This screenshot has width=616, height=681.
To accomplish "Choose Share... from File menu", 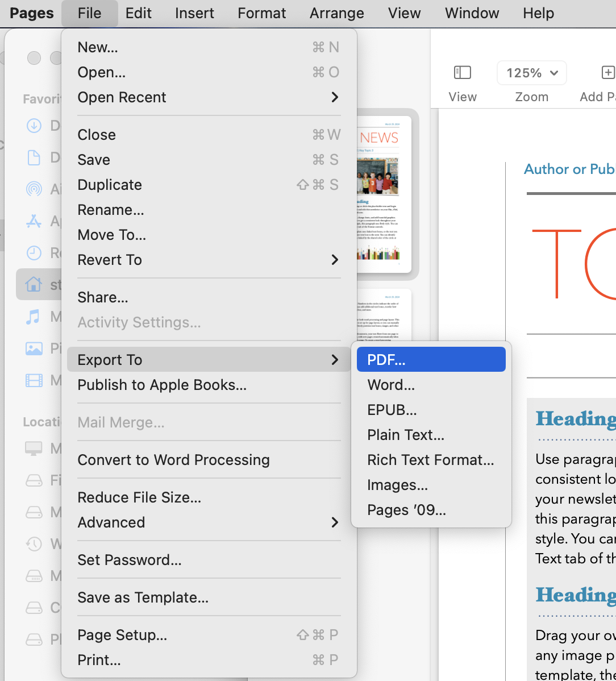I will [209, 297].
